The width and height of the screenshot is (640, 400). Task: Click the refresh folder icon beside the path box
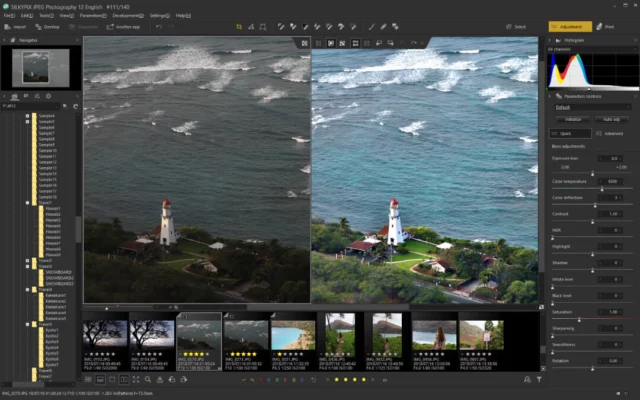76,106
